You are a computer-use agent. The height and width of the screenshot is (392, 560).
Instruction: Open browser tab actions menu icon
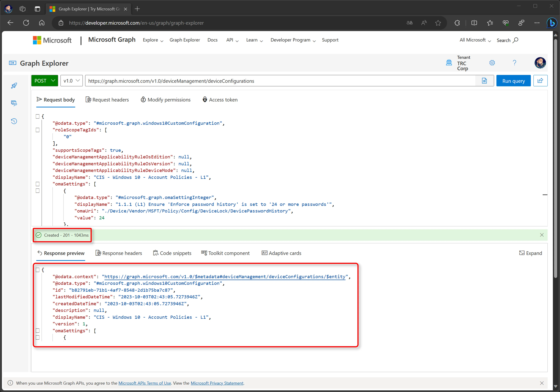click(x=37, y=9)
